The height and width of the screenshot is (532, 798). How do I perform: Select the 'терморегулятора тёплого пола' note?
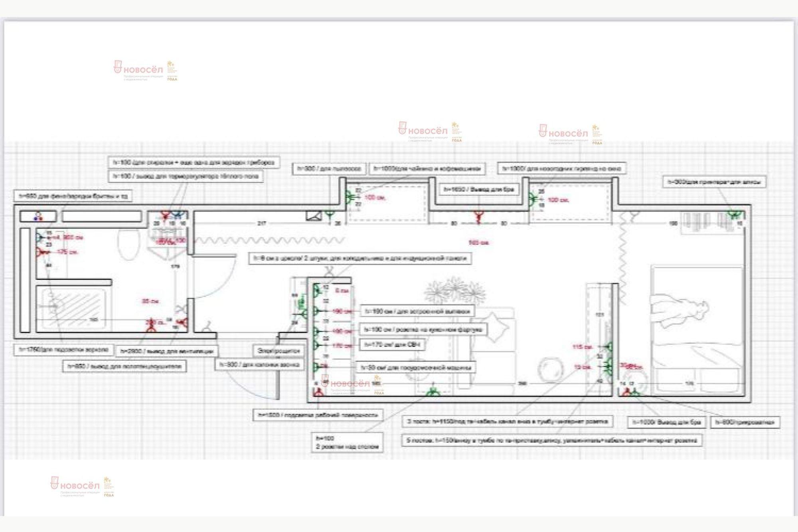point(186,176)
